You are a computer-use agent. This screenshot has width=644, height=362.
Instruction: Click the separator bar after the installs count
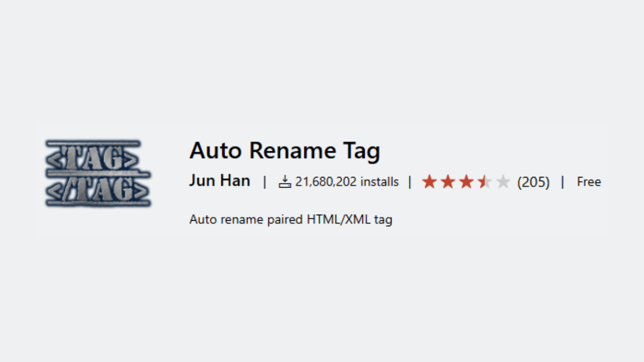pos(410,182)
